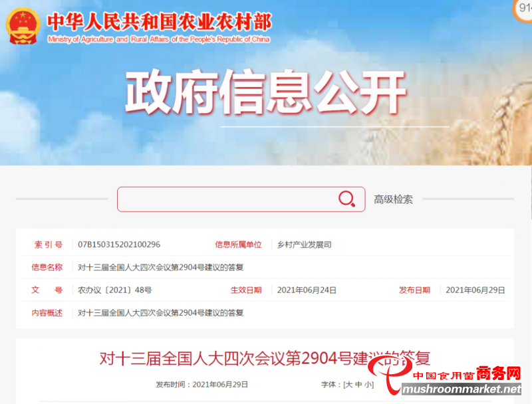Viewport: 532px width, 404px height.
Task: Click the 乡村产业发展司 department name
Action: tap(305, 245)
